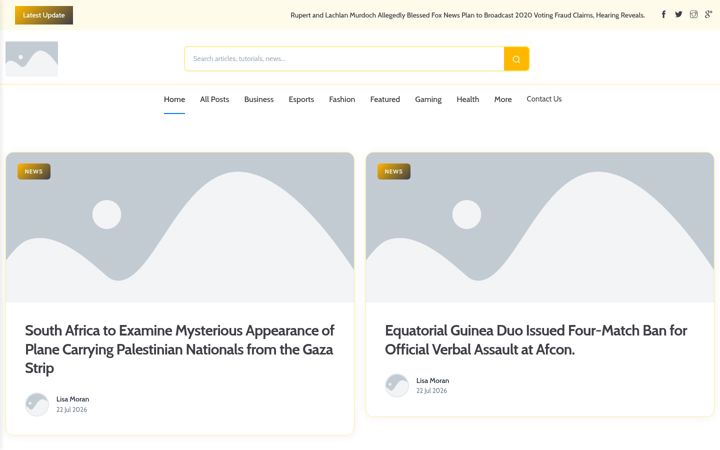The width and height of the screenshot is (720, 450).
Task: Click Lisa Moran avatar on South Africa article
Action: (x=37, y=405)
